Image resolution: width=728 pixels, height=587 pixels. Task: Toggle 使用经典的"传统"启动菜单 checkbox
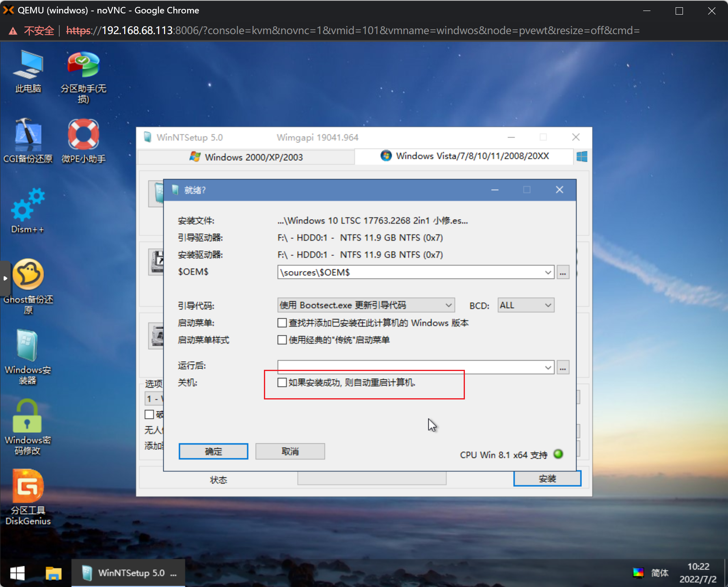click(282, 340)
